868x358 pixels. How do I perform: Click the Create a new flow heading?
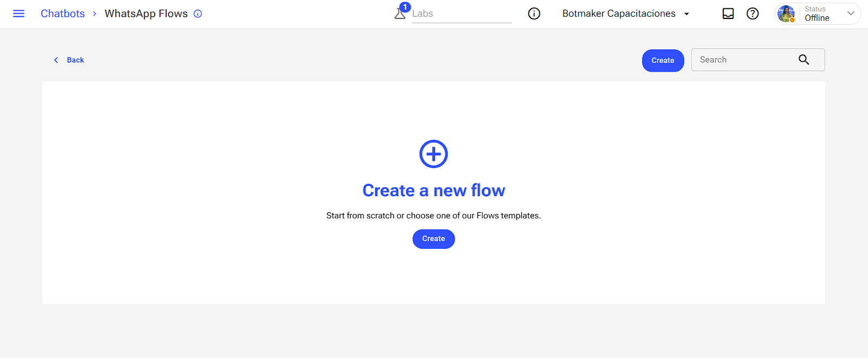[433, 191]
